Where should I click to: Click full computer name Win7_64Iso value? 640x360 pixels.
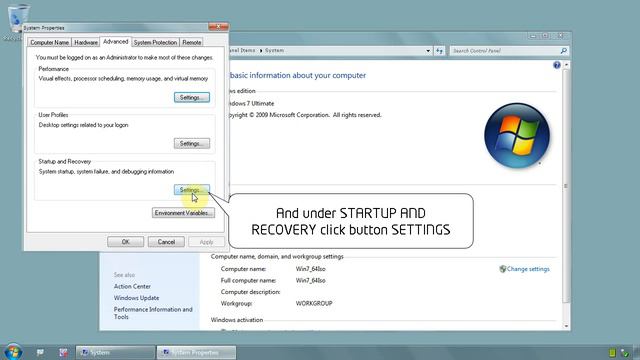pos(310,280)
